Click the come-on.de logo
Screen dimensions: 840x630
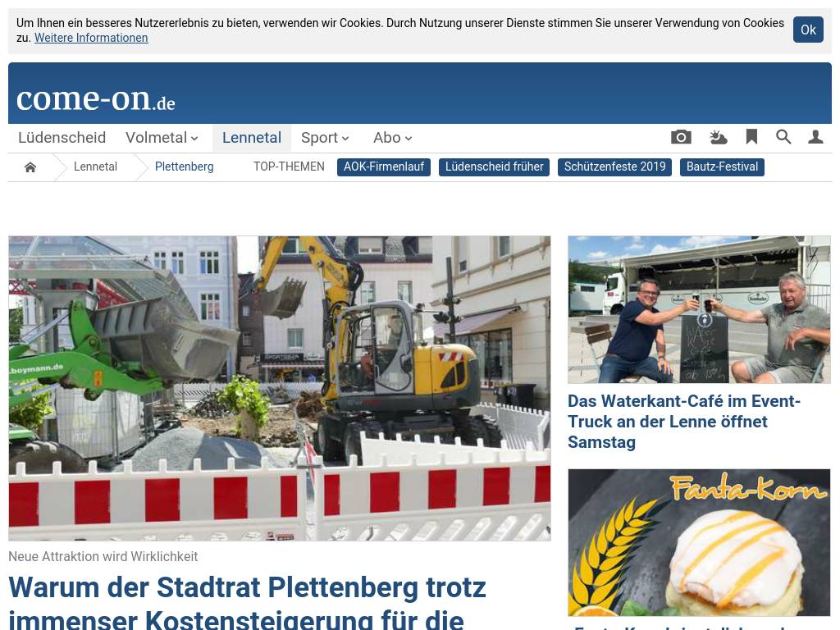[x=96, y=98]
